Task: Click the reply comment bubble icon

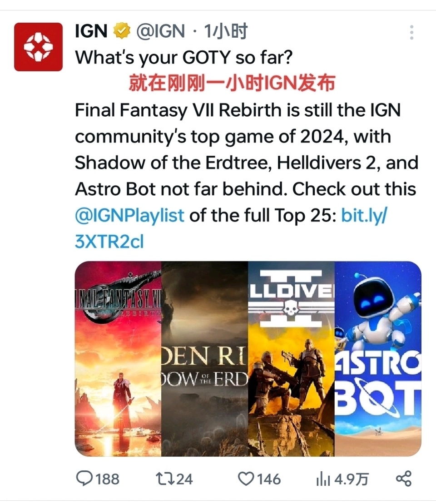Action: [84, 479]
